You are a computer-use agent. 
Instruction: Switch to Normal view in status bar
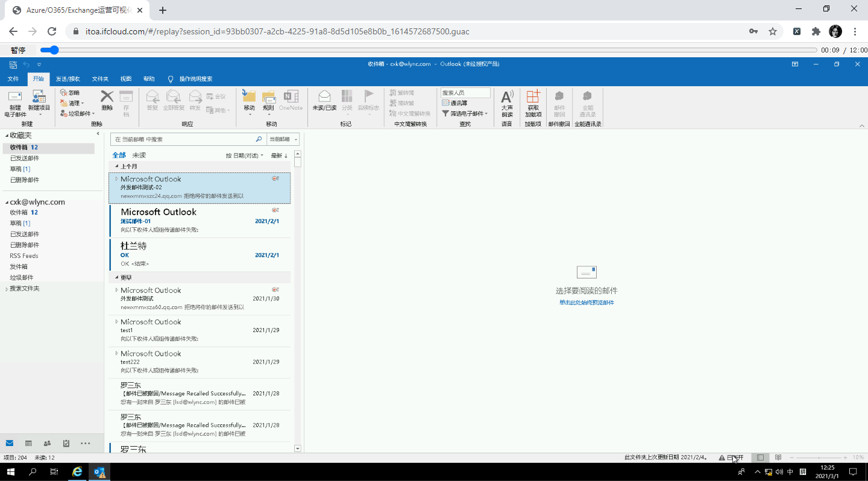tap(761, 457)
